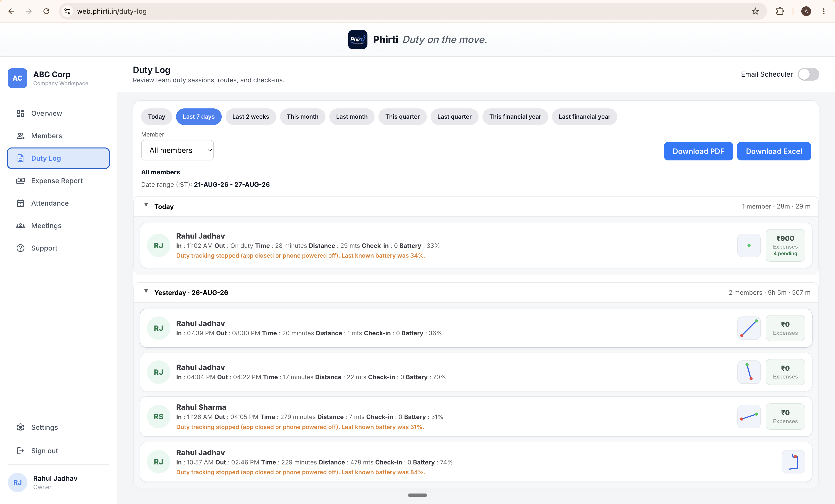The image size is (835, 504).
Task: Click the Duty Log document icon
Action: point(20,158)
